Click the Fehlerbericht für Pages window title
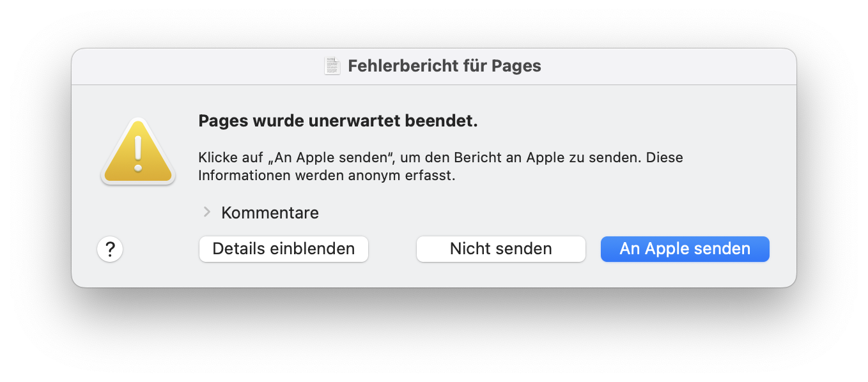 click(x=444, y=66)
